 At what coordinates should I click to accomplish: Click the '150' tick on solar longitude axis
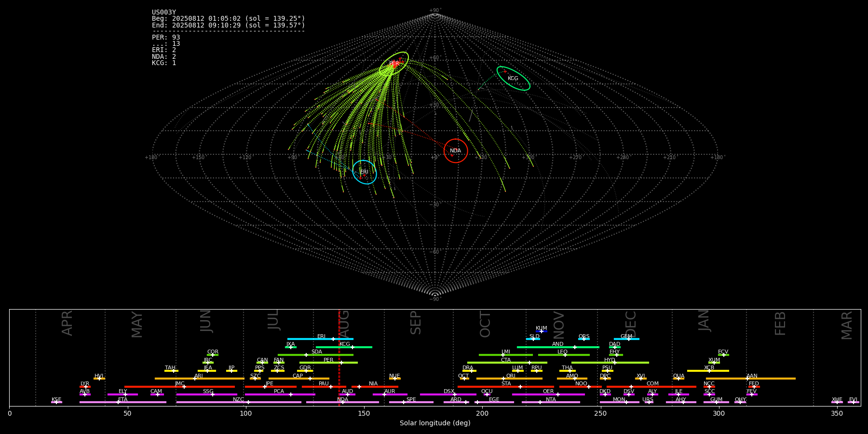(364, 414)
